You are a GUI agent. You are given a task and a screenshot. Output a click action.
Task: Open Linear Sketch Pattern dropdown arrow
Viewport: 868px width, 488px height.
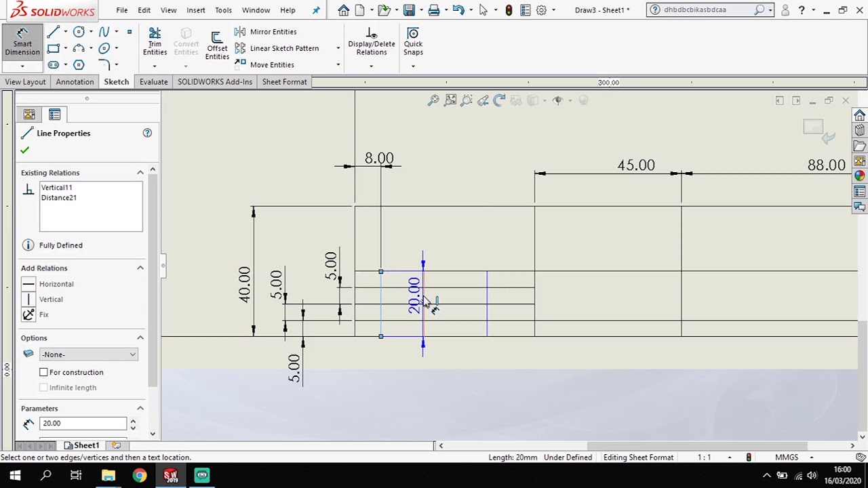[338, 48]
